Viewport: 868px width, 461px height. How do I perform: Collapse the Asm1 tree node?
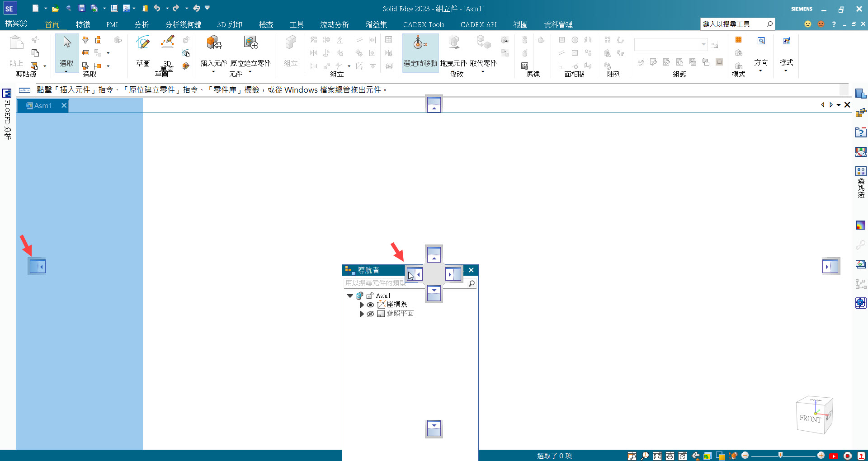350,296
